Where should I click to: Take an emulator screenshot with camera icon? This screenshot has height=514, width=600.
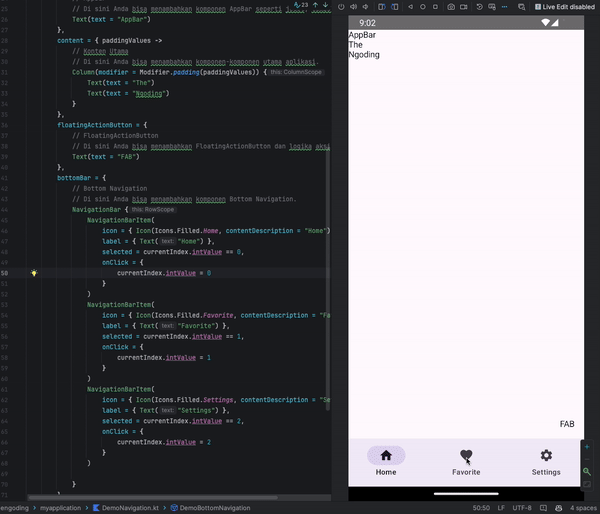point(450,6)
